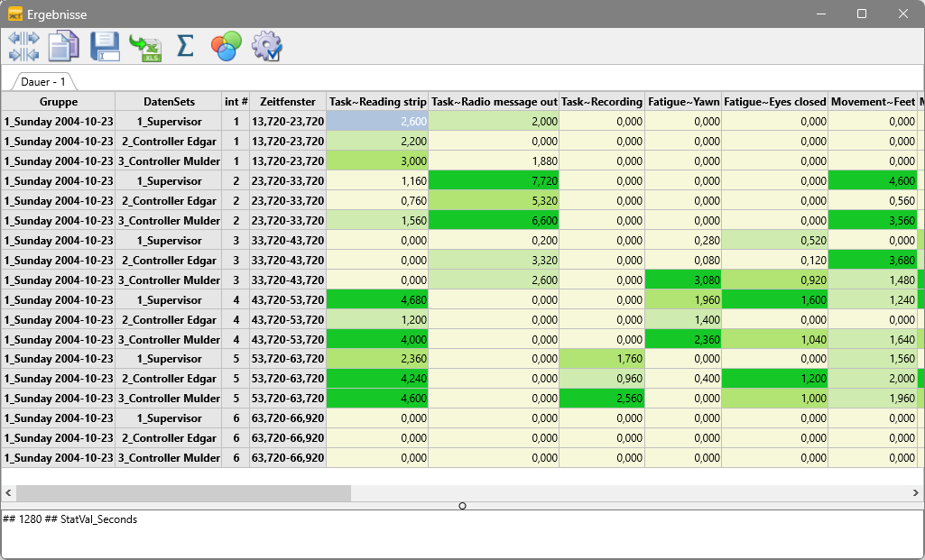Image resolution: width=925 pixels, height=560 pixels.
Task: Click the column width adjust arrows icon
Action: 23,46
